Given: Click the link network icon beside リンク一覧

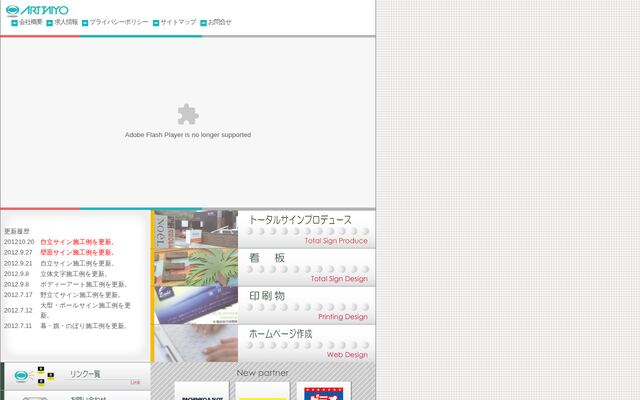Looking at the screenshot, I should (34, 376).
